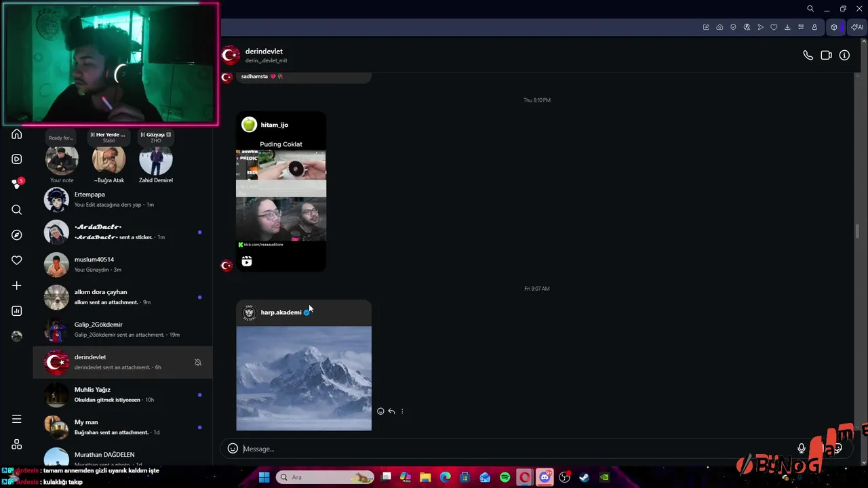This screenshot has width=868, height=488.
Task: Click the taskbar Ara search box
Action: (325, 477)
